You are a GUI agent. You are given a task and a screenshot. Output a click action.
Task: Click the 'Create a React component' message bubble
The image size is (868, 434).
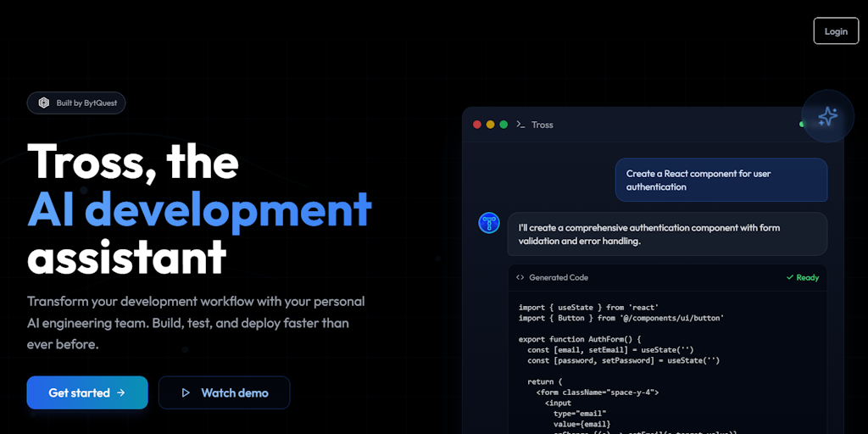[721, 180]
